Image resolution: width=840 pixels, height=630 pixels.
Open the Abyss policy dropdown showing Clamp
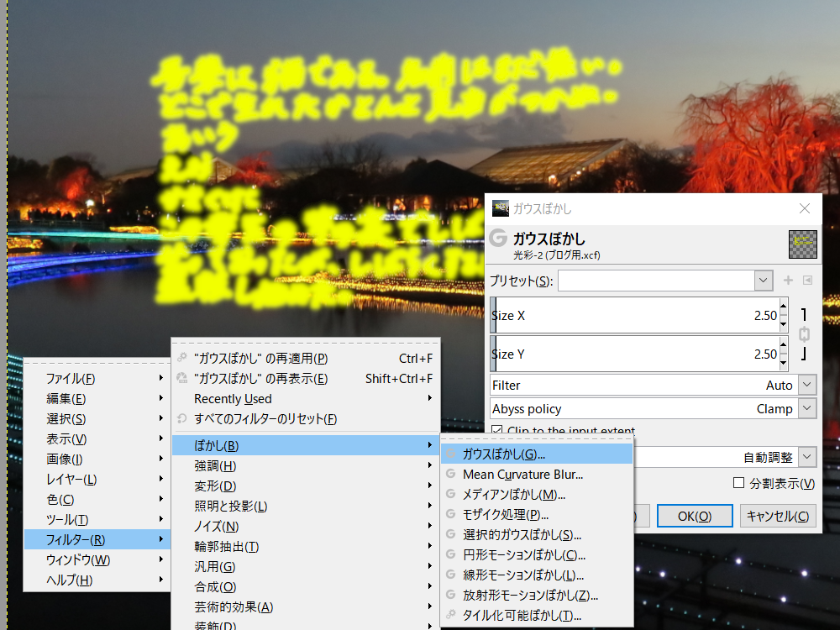pyautogui.click(x=807, y=408)
